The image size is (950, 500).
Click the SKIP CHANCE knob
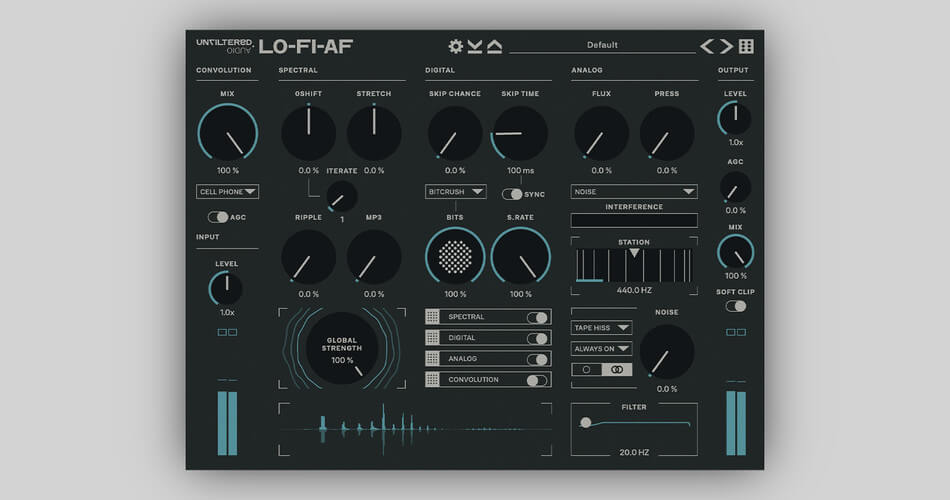(x=455, y=133)
